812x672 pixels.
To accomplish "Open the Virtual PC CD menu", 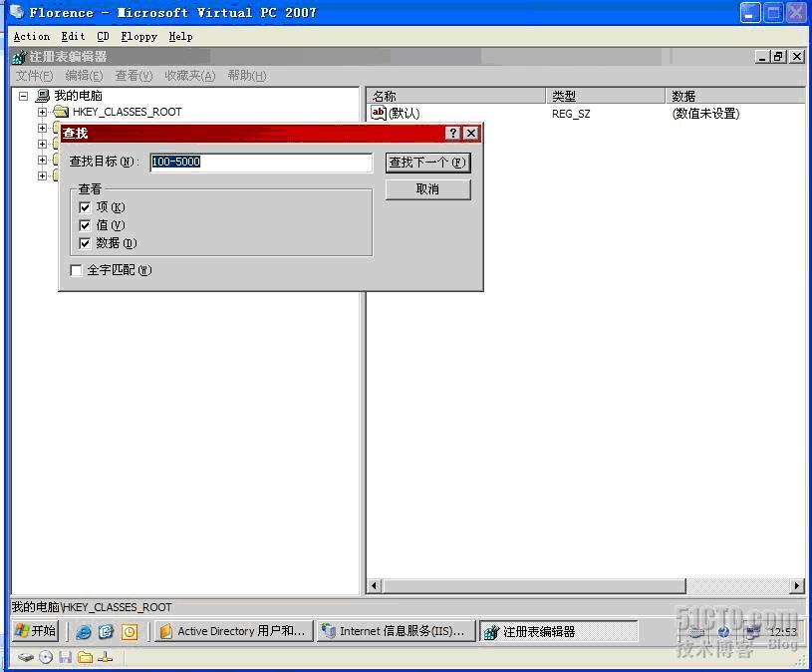I will pos(103,37).
